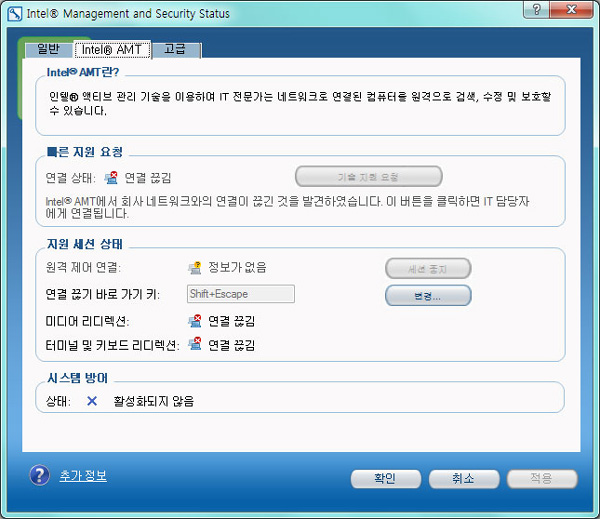Click the 지원 세션 상태 section heading
The image size is (600, 519).
tap(85, 244)
